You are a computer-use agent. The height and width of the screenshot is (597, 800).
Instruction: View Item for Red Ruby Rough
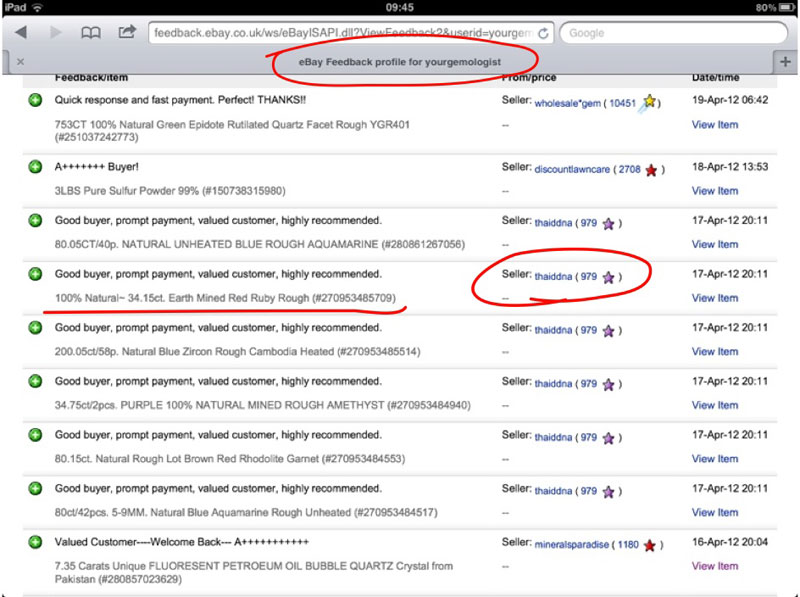pos(715,298)
